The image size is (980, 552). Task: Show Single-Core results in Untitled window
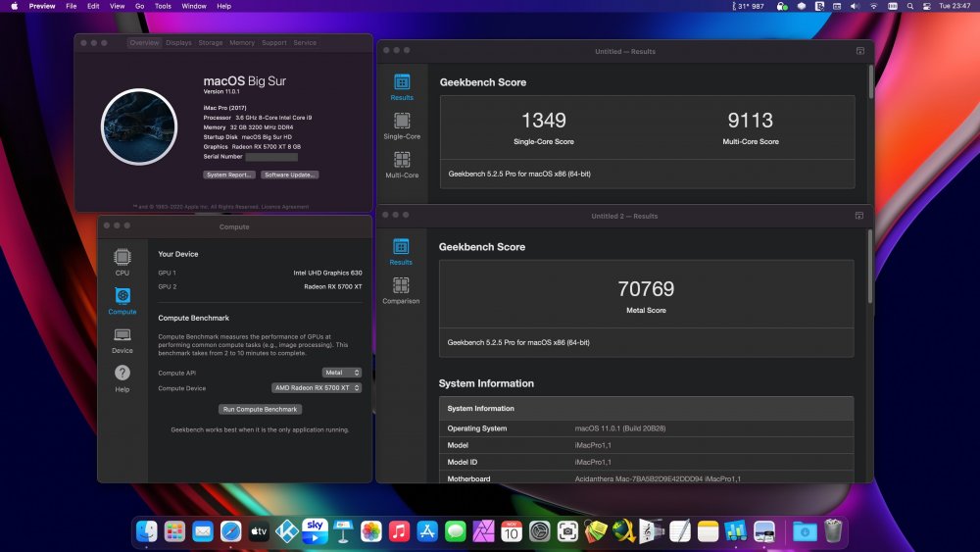tap(402, 126)
